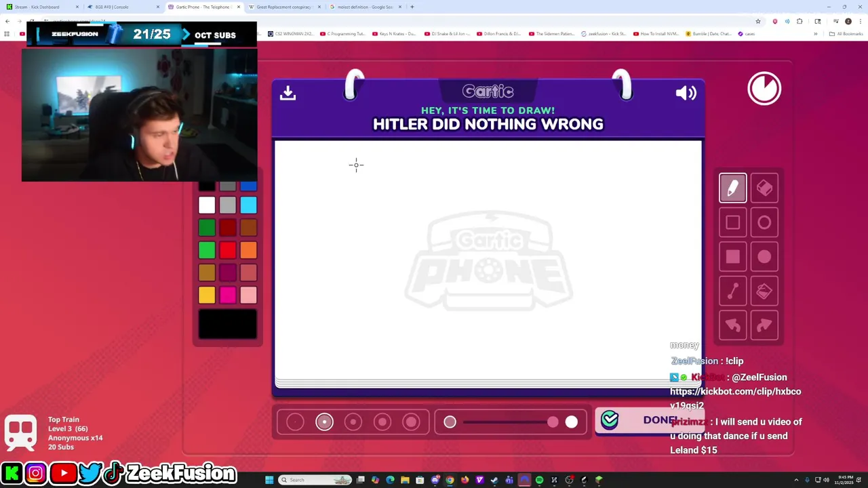Viewport: 868px width, 488px height.
Task: Pick the brown color swatch
Action: point(248,228)
